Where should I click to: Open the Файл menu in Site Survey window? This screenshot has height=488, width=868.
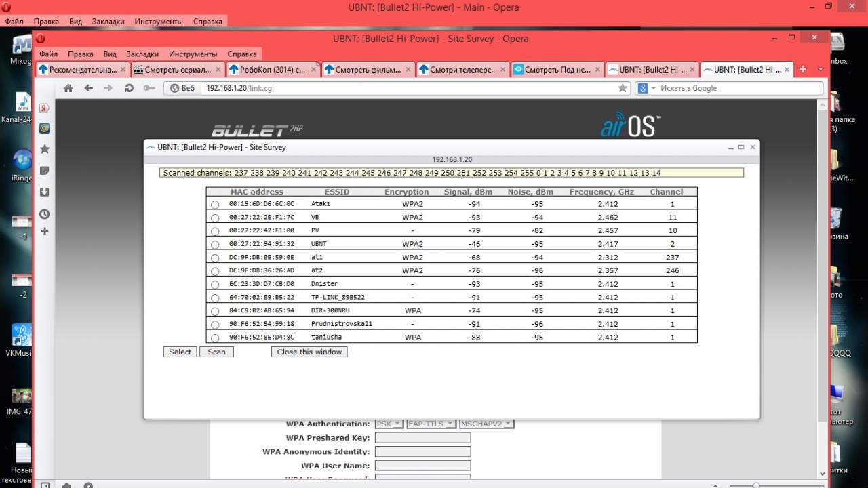coord(48,54)
